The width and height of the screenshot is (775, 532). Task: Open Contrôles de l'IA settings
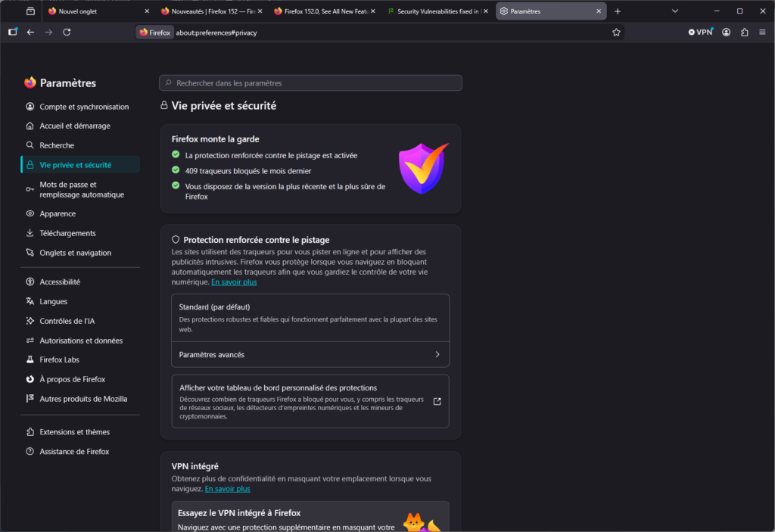tap(80, 321)
